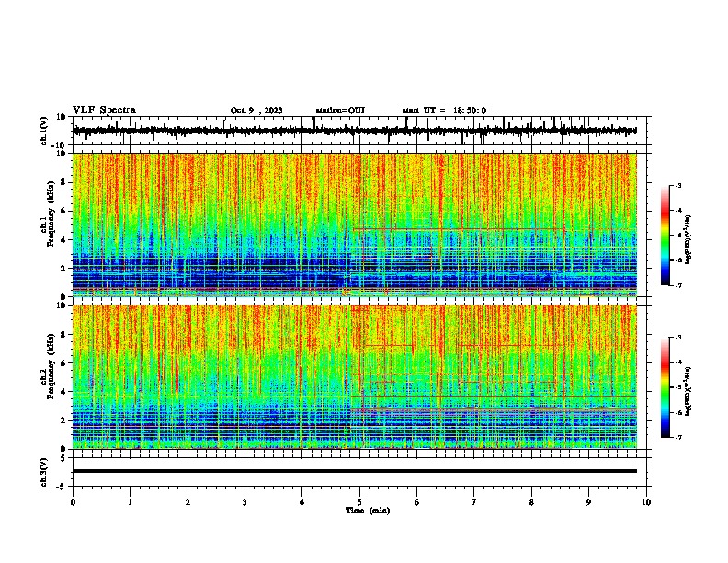Click the "6" kHz tick of ch.2 spectrogram
This screenshot has width=728, height=563.
tap(64, 363)
